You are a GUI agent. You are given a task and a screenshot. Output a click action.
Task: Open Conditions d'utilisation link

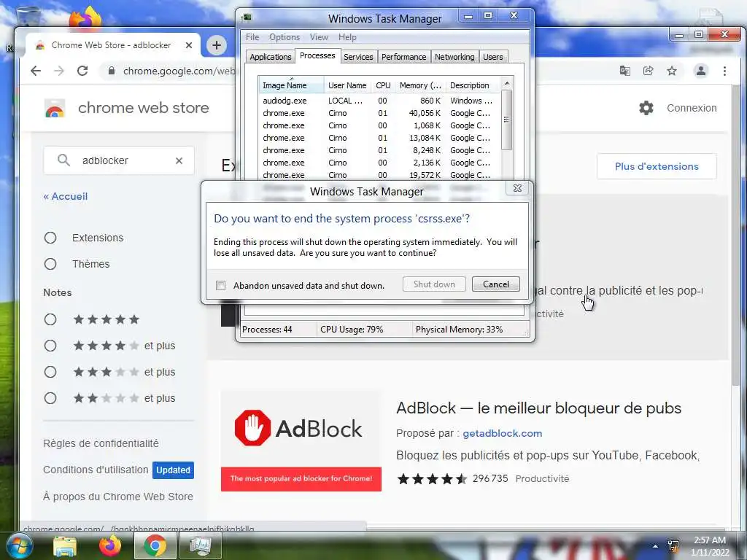[96, 470]
